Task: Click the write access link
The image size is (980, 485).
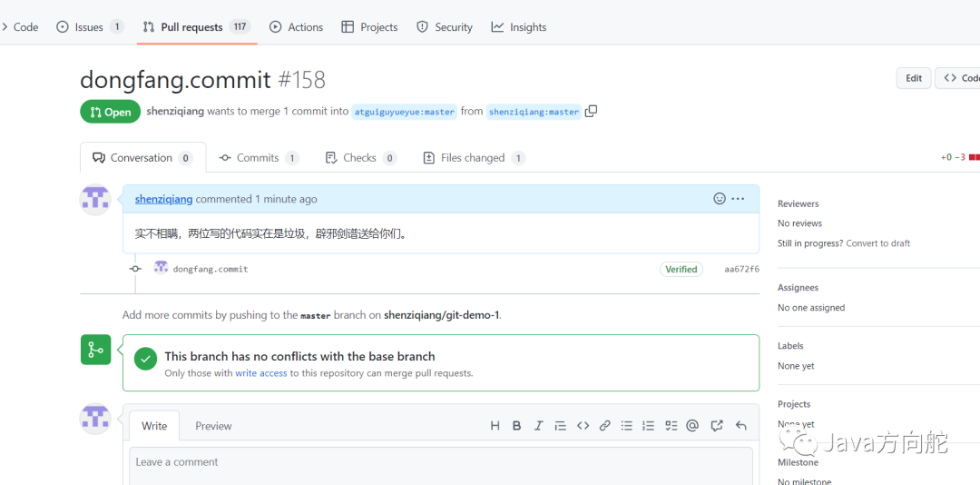Action: click(261, 373)
